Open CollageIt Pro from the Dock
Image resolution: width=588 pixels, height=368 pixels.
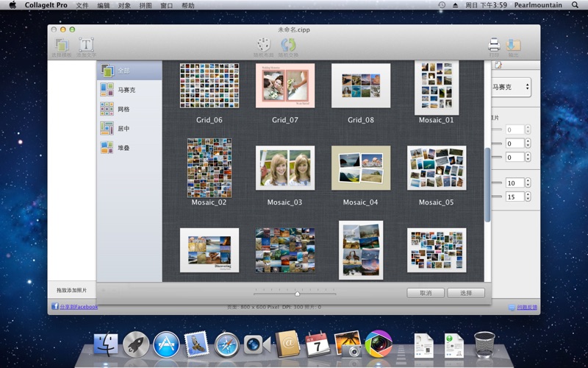coord(379,344)
